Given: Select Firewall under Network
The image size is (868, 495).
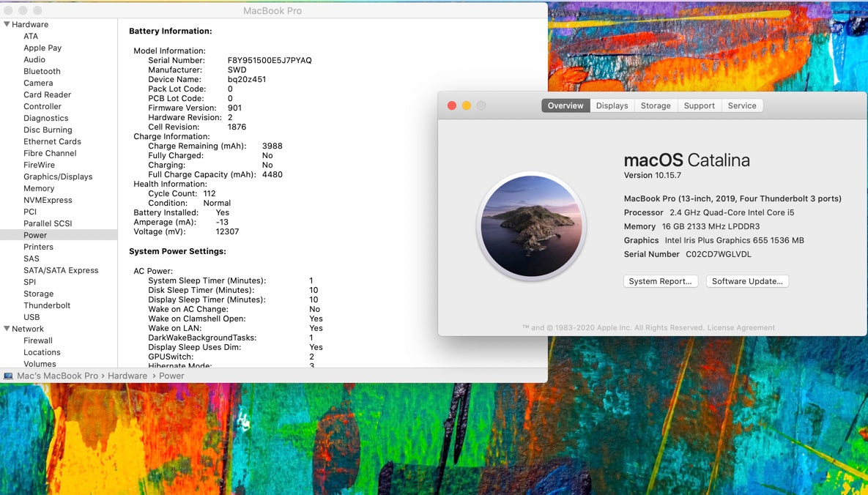Looking at the screenshot, I should [38, 340].
